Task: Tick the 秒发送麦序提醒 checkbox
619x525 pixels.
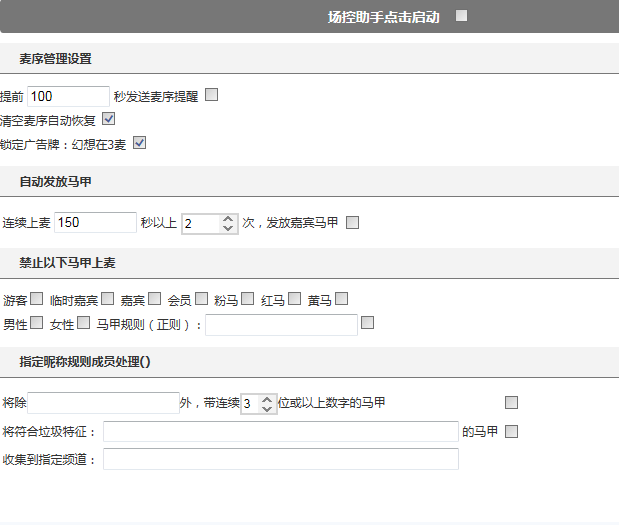Action: point(211,96)
